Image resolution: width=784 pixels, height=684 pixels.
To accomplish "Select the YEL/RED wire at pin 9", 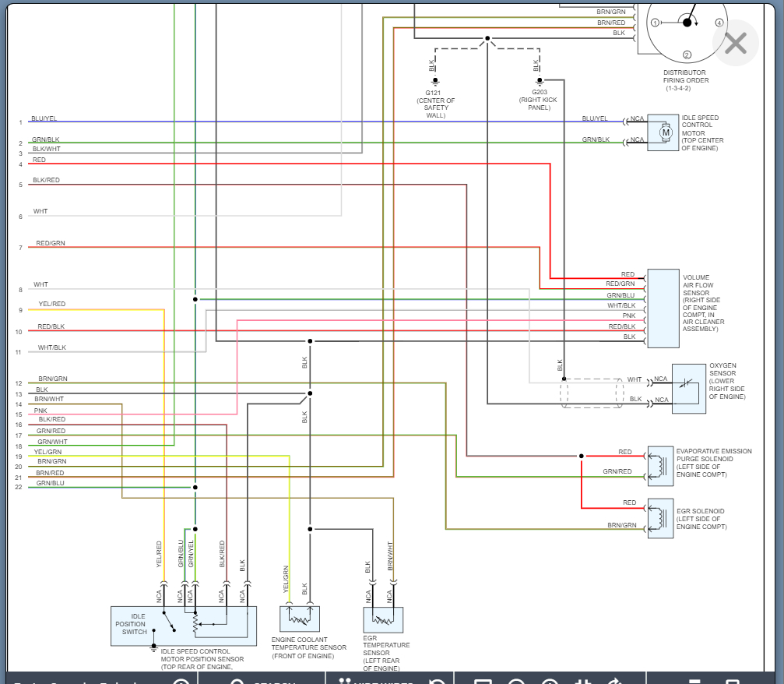I will (96, 310).
